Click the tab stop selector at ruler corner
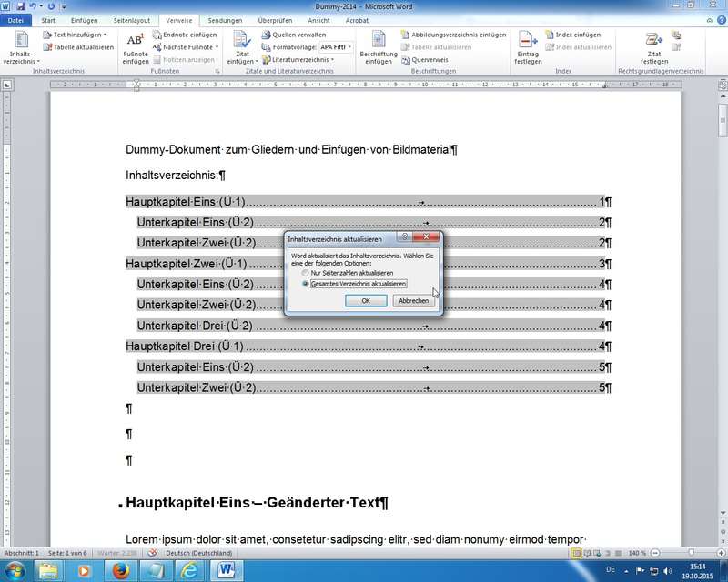This screenshot has width=728, height=582. 7,85
